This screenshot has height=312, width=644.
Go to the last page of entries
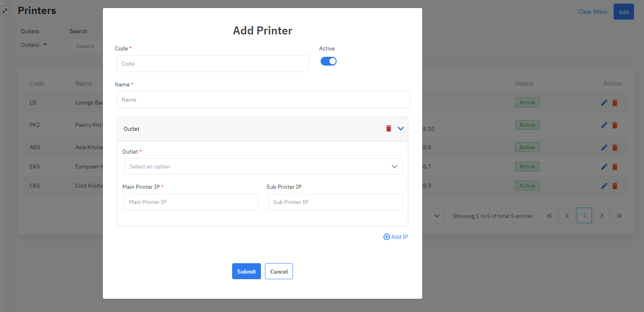[x=619, y=216]
